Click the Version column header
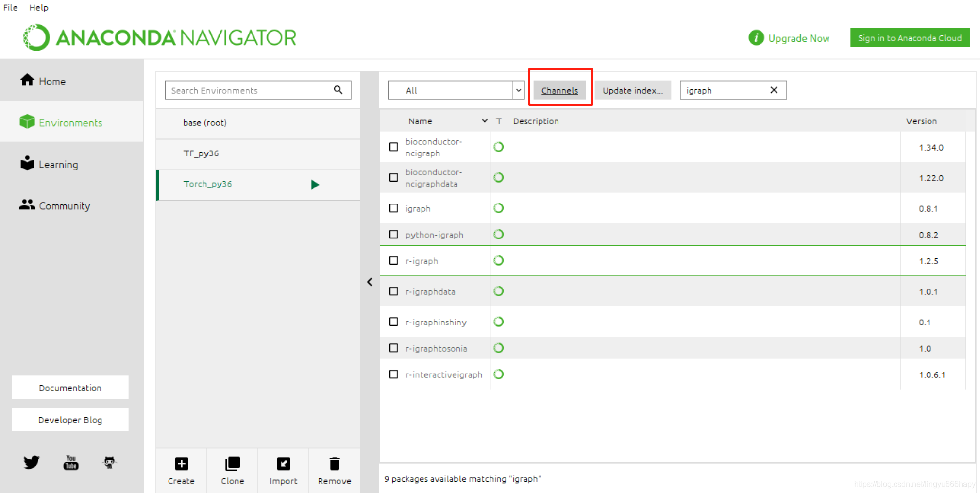Viewport: 980px width, 493px height. click(921, 121)
